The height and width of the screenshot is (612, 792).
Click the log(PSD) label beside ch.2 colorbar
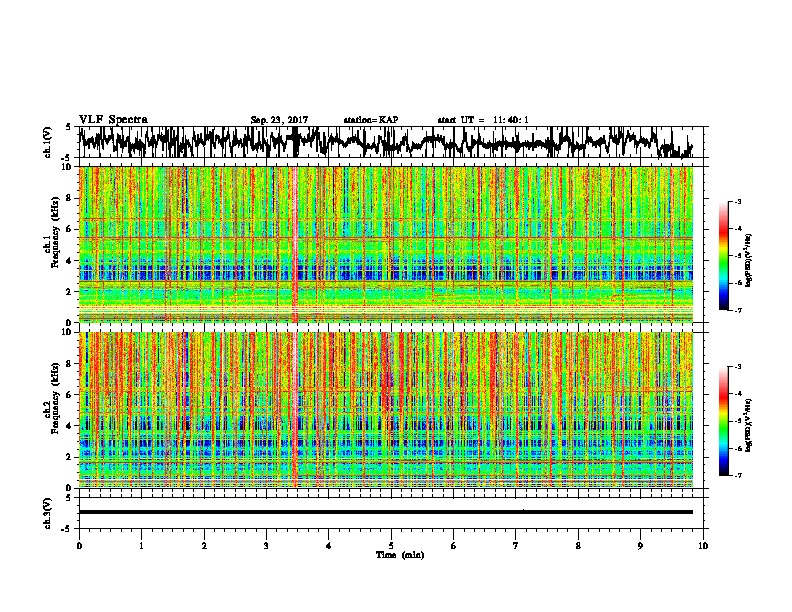click(x=749, y=425)
